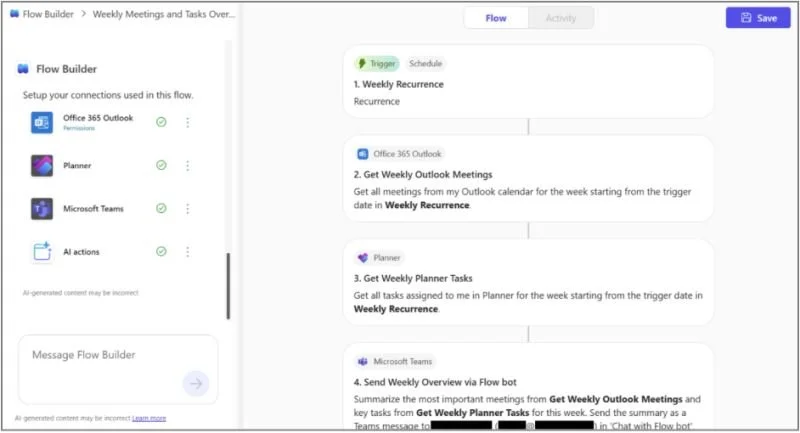Open more options for Office 365 Outlook
This screenshot has width=800, height=433.
(187, 122)
